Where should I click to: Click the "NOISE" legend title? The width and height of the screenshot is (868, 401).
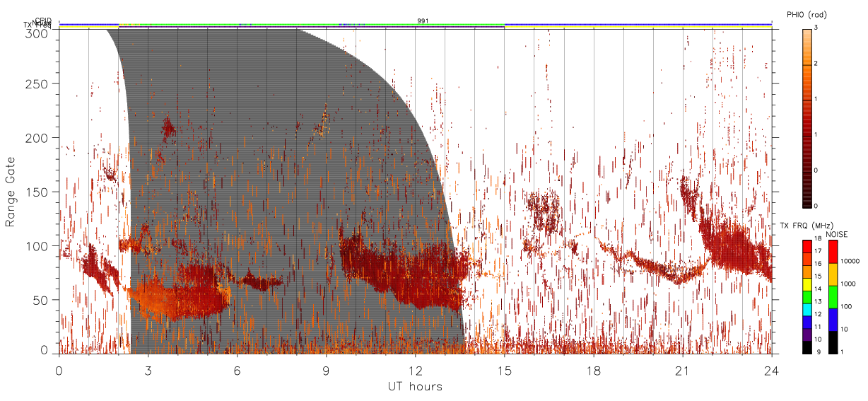[836, 233]
